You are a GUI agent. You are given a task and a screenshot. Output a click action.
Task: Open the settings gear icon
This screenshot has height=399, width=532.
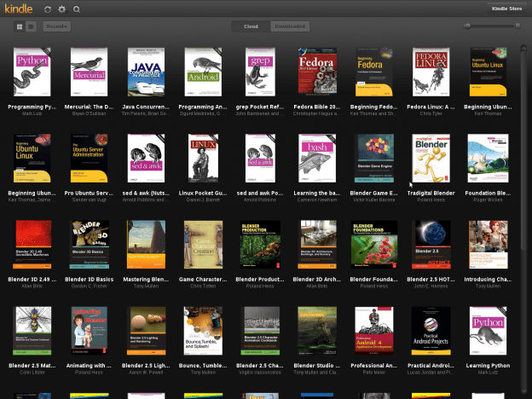click(61, 9)
